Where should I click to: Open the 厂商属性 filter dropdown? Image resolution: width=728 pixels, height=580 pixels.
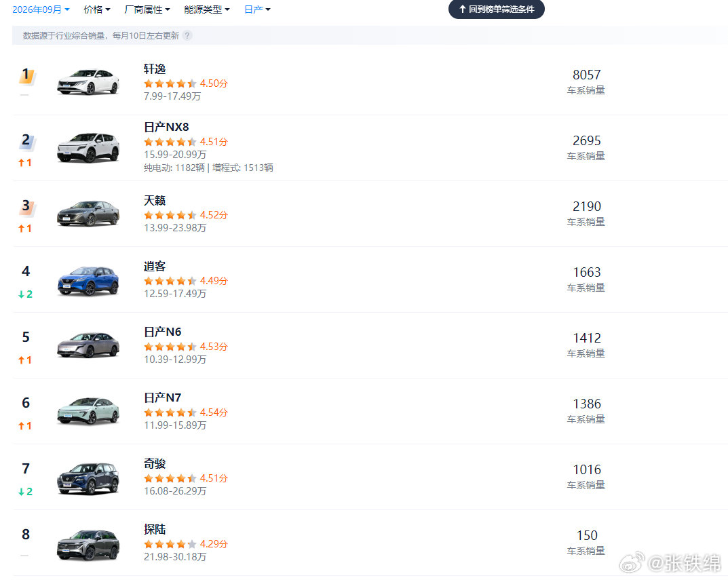pos(147,9)
